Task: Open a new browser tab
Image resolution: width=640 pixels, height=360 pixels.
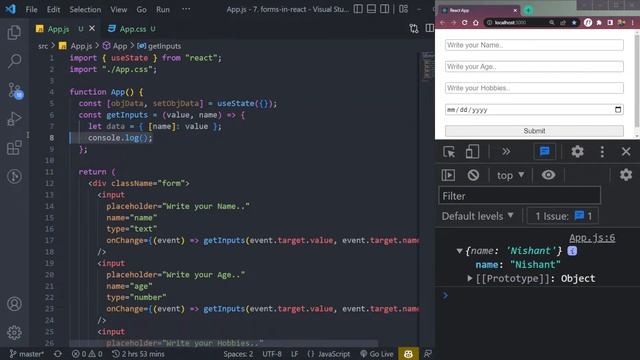Action: (528, 10)
